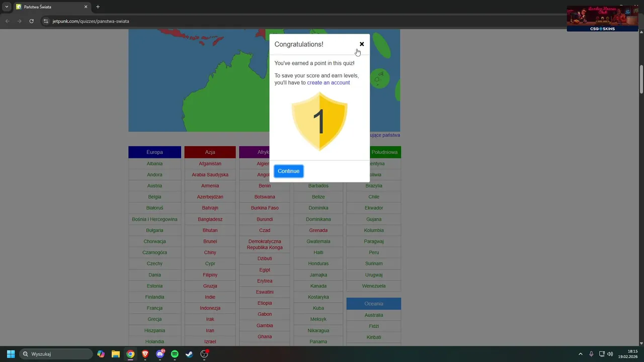Click the Europa column header
Viewport: 644px width, 362px height.
click(154, 152)
